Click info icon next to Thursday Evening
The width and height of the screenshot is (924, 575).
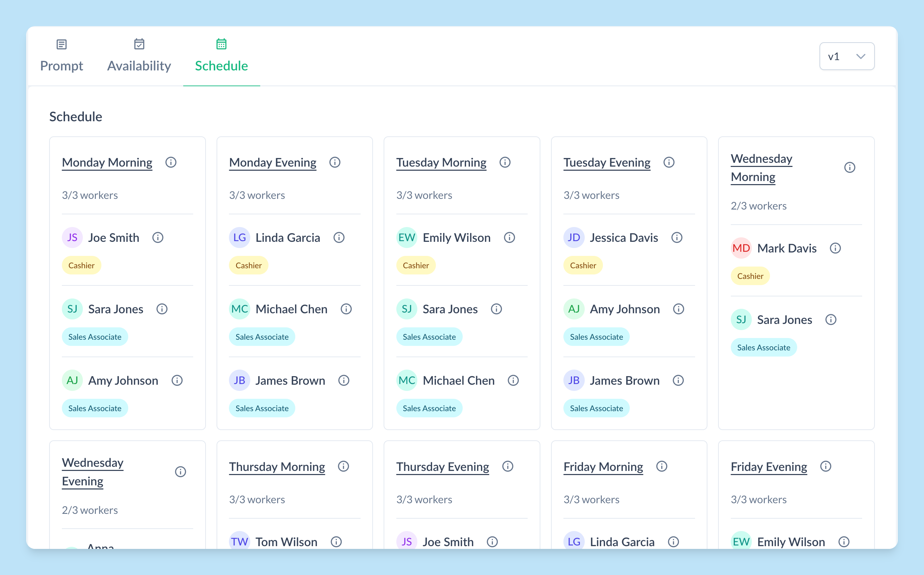[508, 466]
